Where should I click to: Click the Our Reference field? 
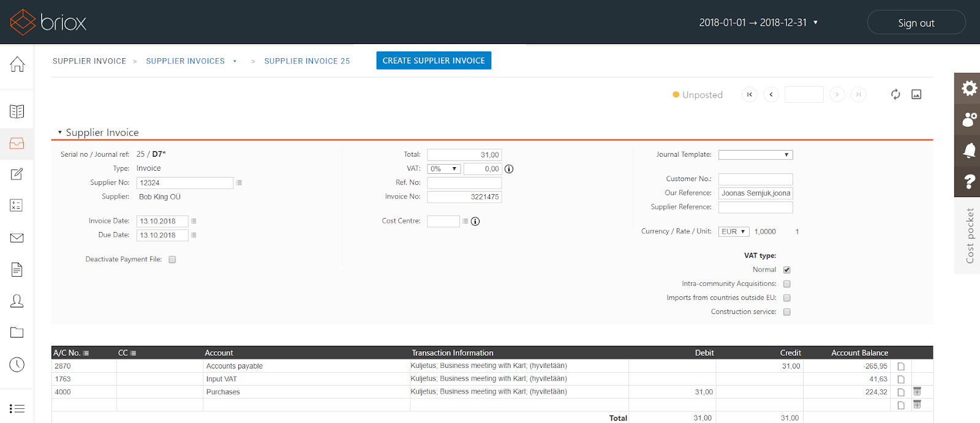(x=756, y=193)
